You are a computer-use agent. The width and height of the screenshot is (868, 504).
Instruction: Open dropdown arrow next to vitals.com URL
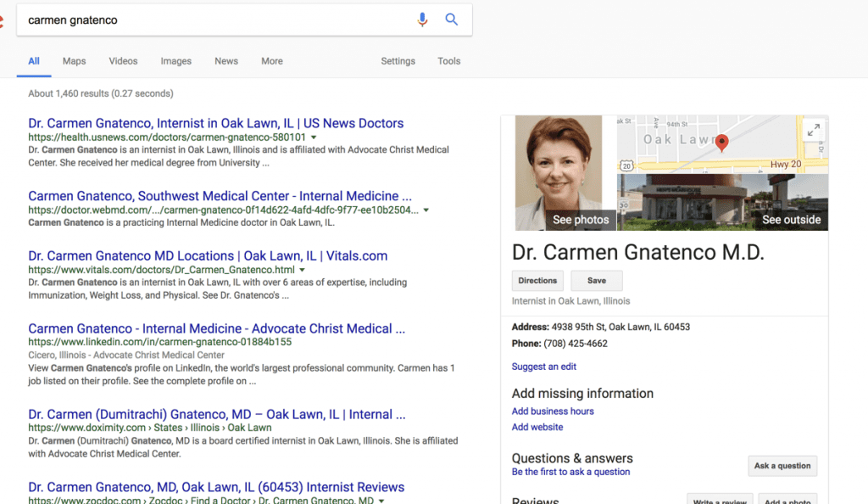[x=303, y=270]
